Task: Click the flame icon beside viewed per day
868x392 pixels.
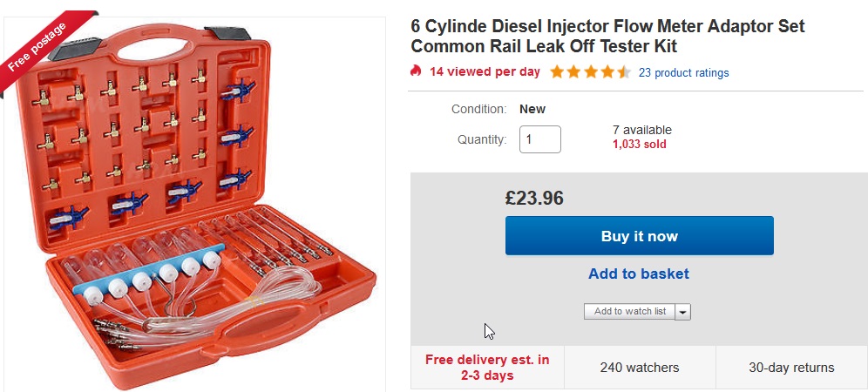Action: pos(416,71)
